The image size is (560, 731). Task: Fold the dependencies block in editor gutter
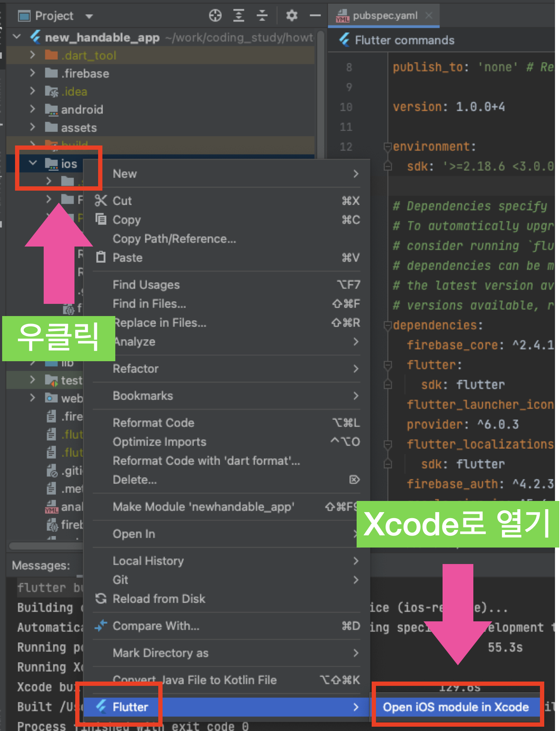(x=387, y=325)
